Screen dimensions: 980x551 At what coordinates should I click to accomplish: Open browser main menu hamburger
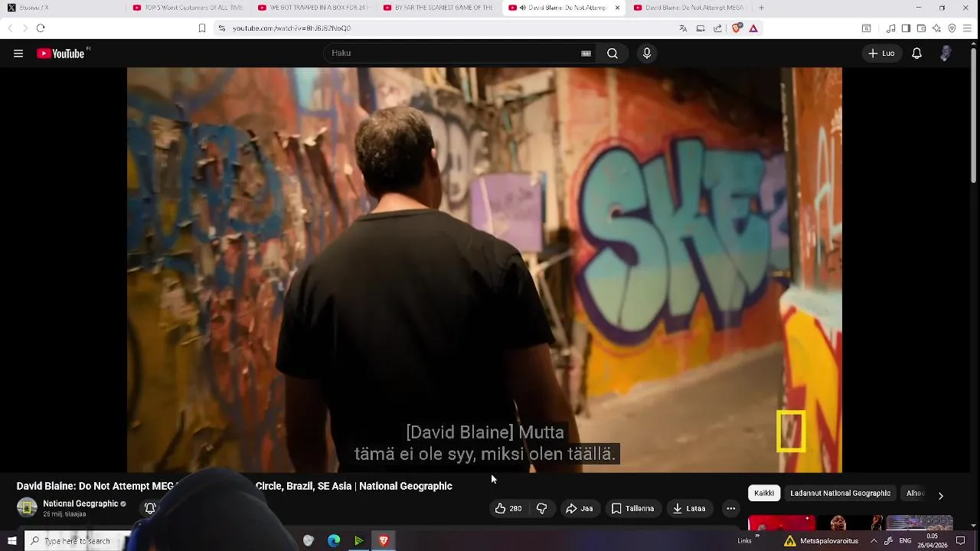coord(968,28)
